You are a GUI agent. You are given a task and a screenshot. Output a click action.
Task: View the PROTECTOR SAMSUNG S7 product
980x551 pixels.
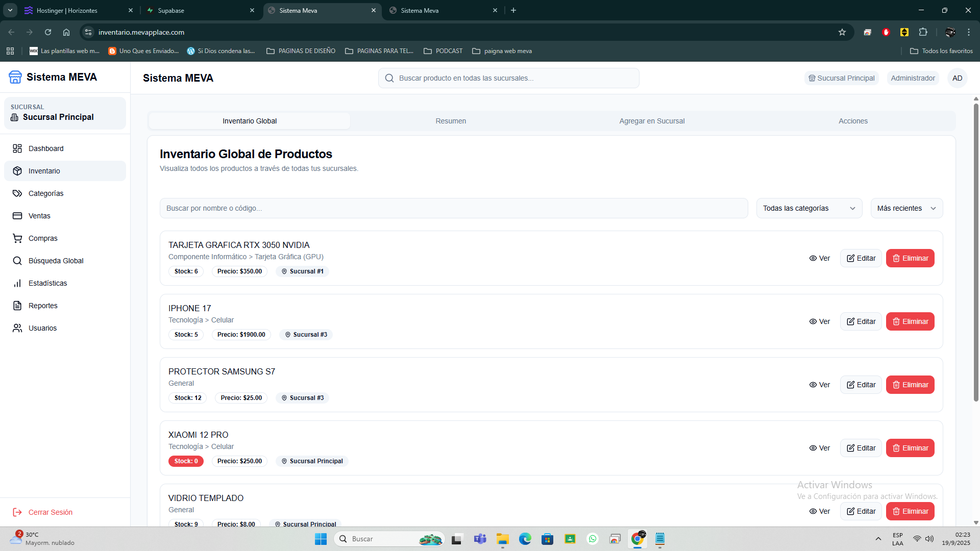(820, 385)
